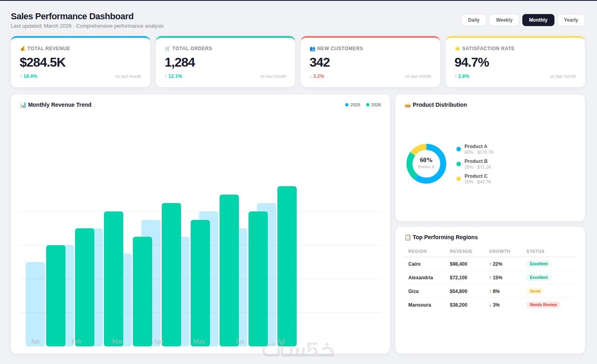Click the people icon on New Customers

click(312, 49)
